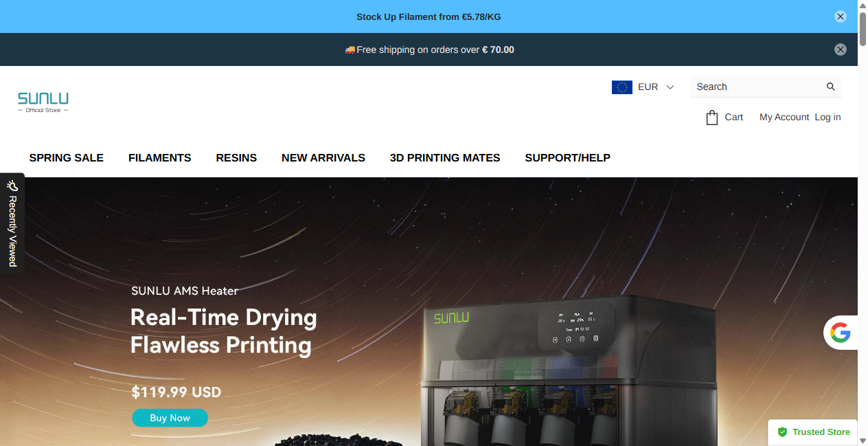Image resolution: width=868 pixels, height=446 pixels.
Task: Open the shopping bag Cart icon
Action: click(712, 118)
